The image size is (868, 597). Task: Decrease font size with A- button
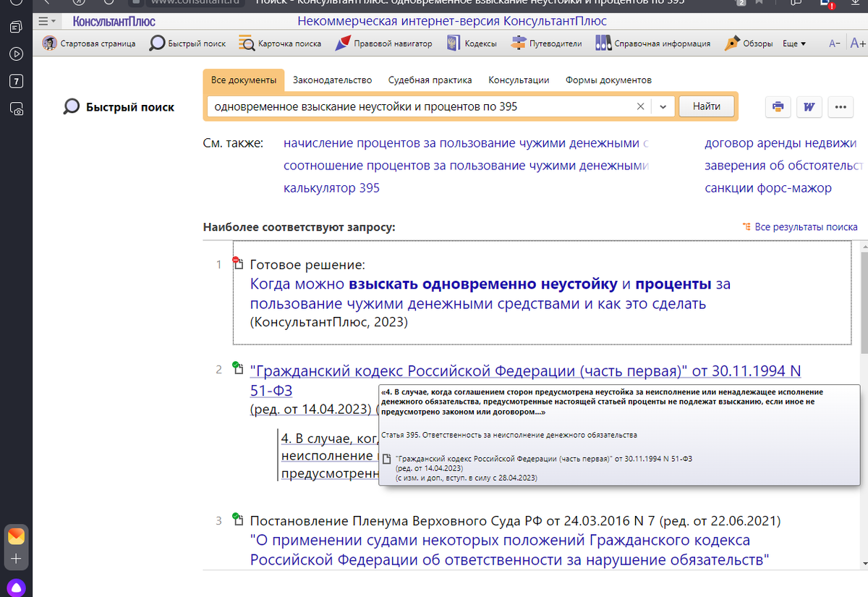(x=835, y=43)
